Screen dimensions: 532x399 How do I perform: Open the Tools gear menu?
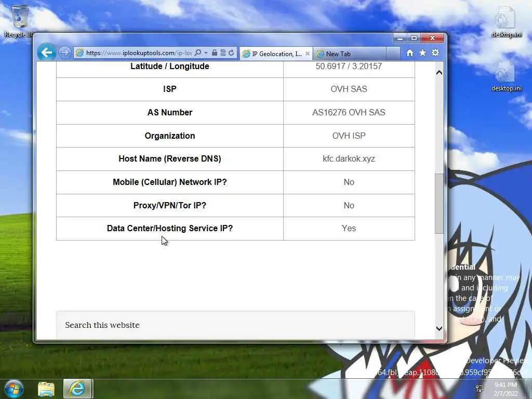tap(435, 52)
